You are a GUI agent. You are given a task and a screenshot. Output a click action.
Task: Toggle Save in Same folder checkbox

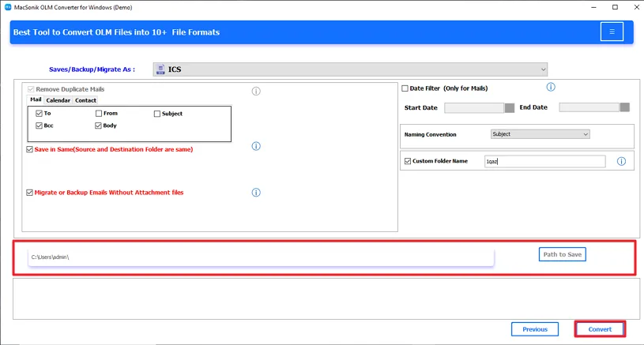(x=30, y=149)
